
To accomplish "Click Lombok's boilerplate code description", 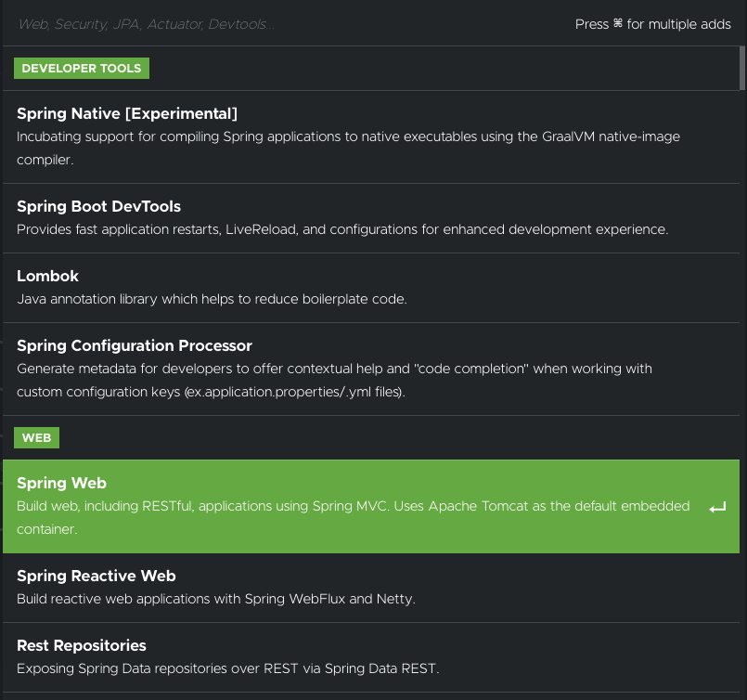I will coord(212,299).
